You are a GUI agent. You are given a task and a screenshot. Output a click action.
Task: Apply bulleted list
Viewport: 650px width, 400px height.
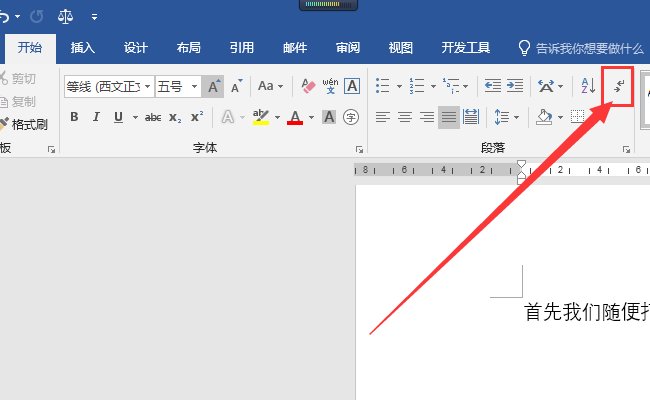pyautogui.click(x=382, y=86)
